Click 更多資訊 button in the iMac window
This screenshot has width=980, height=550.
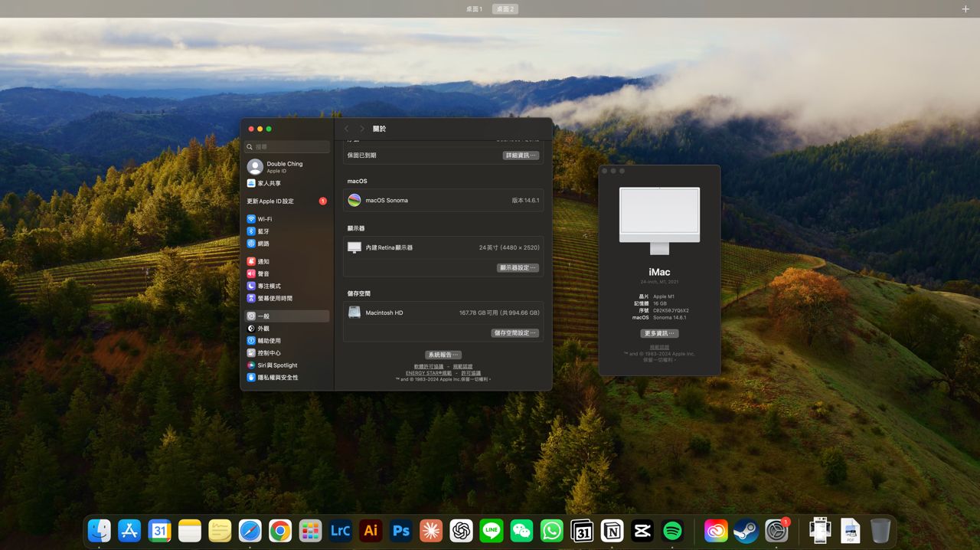pyautogui.click(x=659, y=333)
